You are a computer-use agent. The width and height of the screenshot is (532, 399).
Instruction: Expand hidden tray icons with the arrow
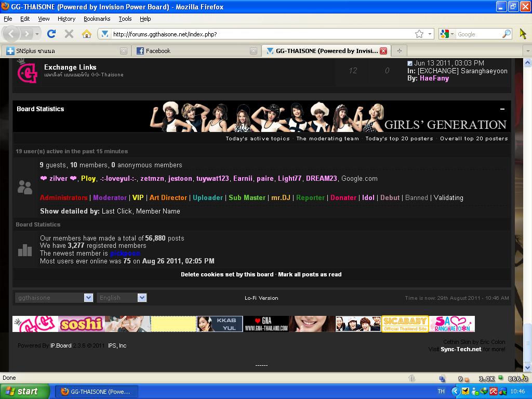tap(455, 391)
